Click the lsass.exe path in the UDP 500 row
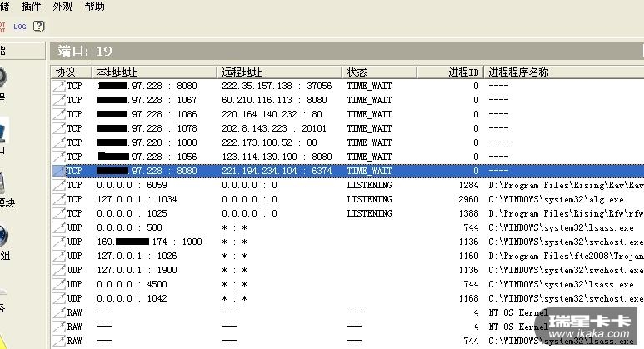This screenshot has width=644, height=349. click(x=561, y=227)
